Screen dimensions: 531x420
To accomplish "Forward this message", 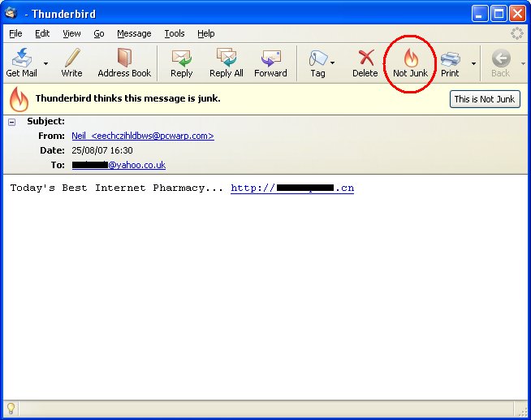I will pos(270,63).
